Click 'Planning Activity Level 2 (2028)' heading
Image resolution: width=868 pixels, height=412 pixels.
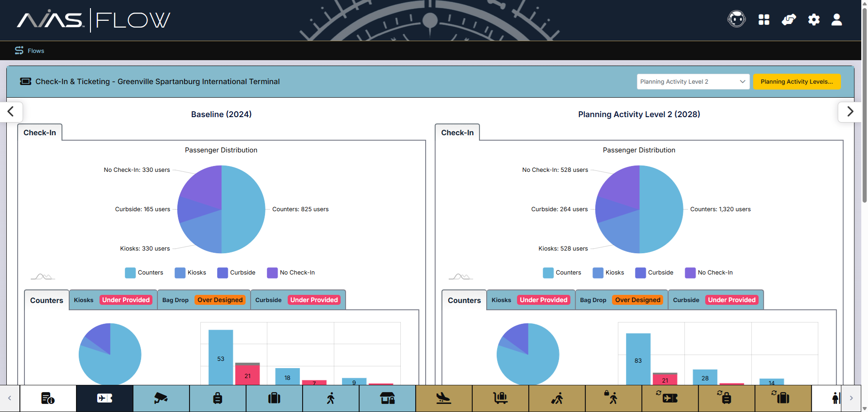(639, 114)
